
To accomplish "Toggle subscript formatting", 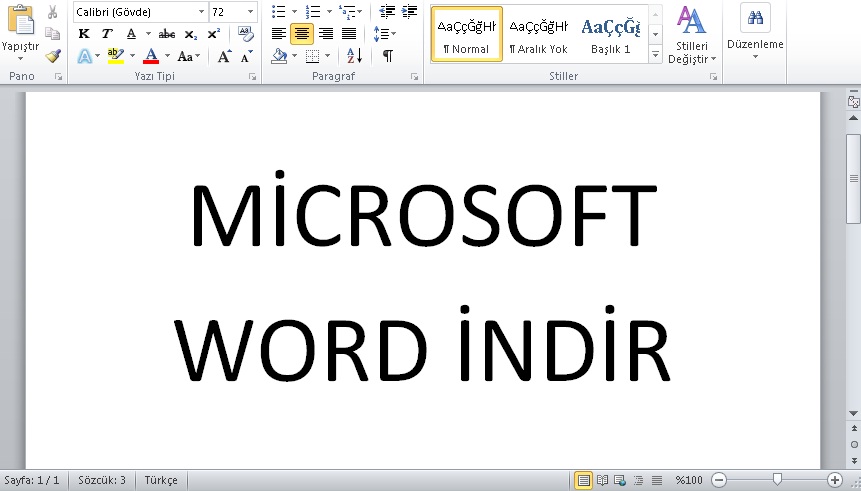I will point(191,34).
